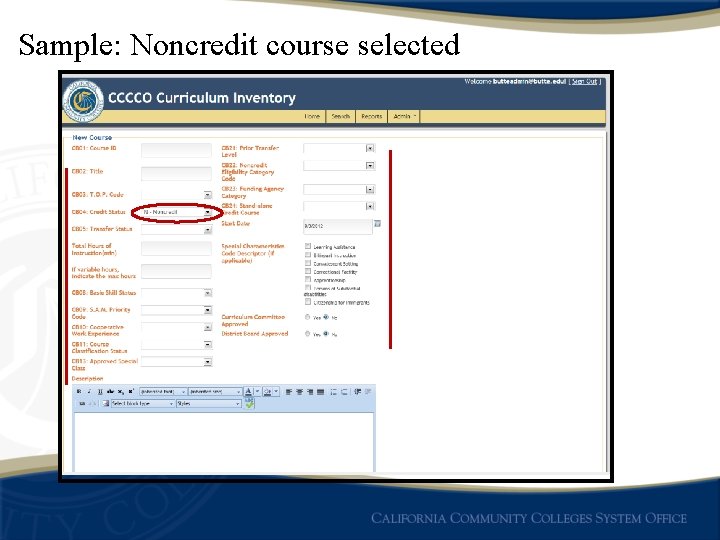720x540 pixels.
Task: Select No for District Board Approved
Action: tap(326, 334)
